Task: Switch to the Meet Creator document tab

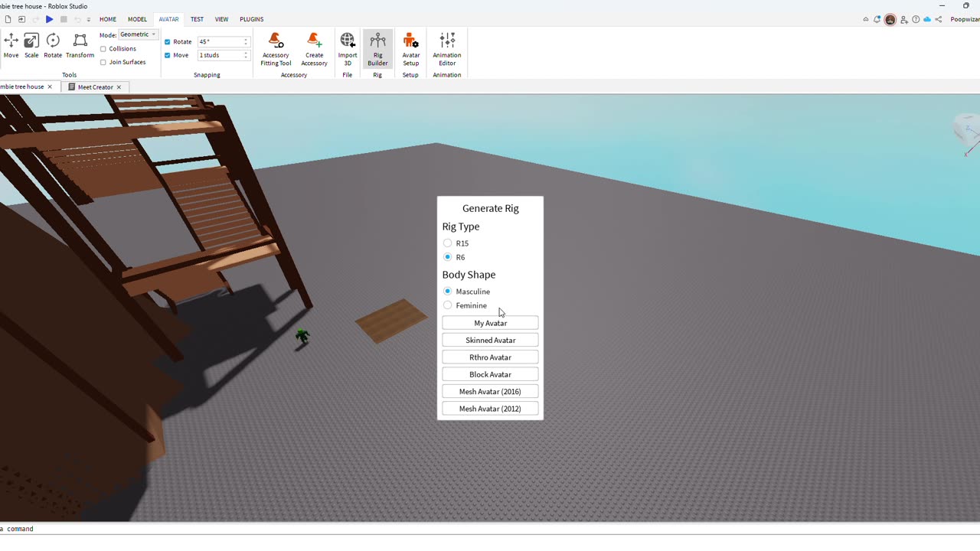Action: pos(95,87)
